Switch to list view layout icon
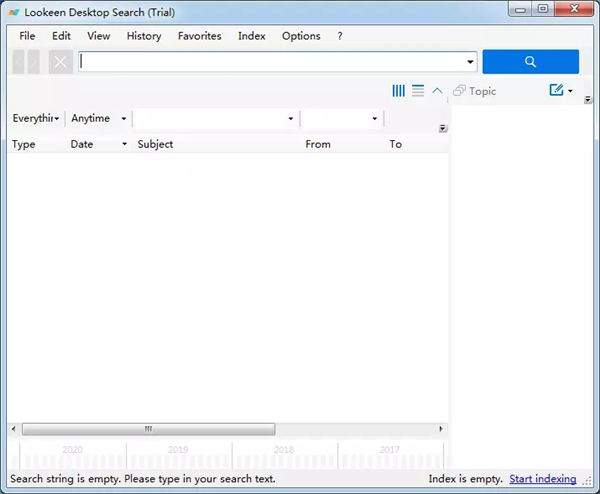Image resolution: width=600 pixels, height=494 pixels. click(x=418, y=91)
